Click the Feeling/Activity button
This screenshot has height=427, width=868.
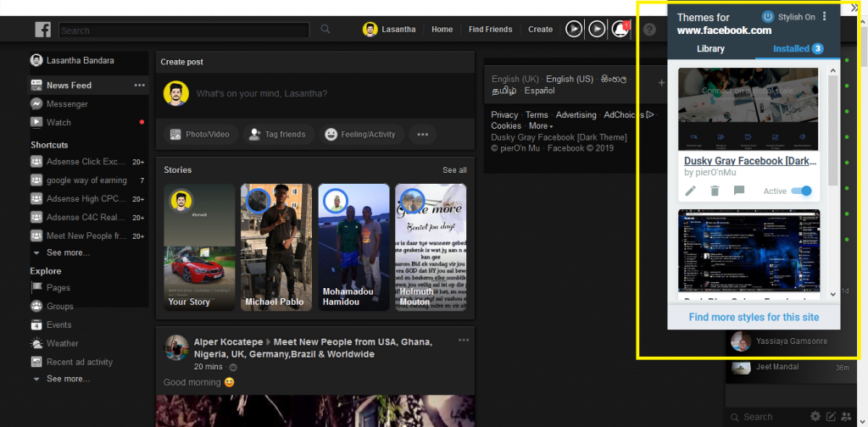point(361,135)
